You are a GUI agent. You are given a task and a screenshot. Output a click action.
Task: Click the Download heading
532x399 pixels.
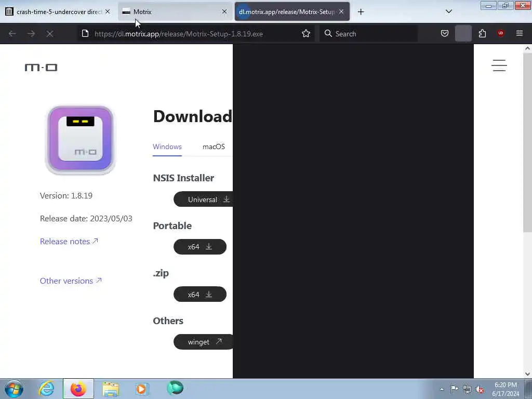click(x=193, y=116)
